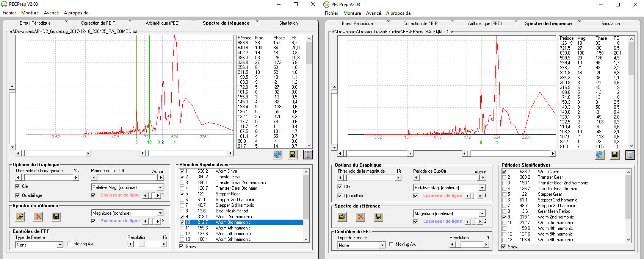Increase red Epaisseur de ligne stepper, left window
The height and width of the screenshot is (259, 644).
point(158,195)
